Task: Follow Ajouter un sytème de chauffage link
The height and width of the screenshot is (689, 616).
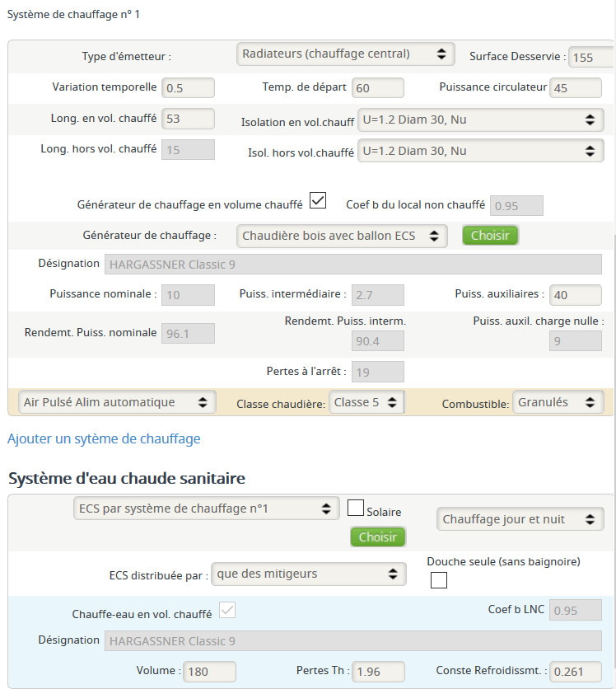Action: pos(104,438)
